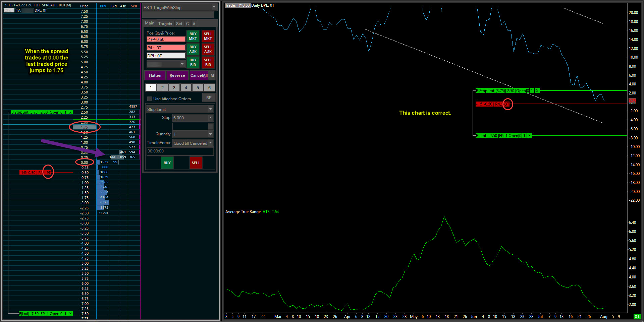Expand the Stop 6.000 price dropdown
Viewport: 644px width, 322px height.
[211, 118]
